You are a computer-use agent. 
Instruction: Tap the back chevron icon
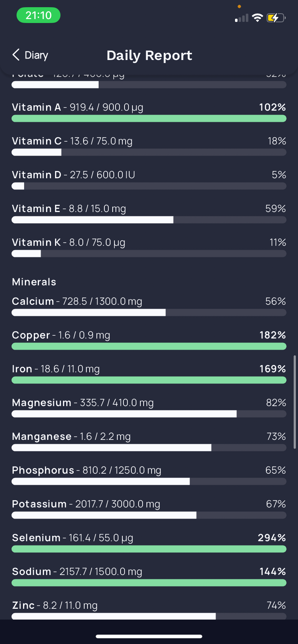(x=16, y=55)
